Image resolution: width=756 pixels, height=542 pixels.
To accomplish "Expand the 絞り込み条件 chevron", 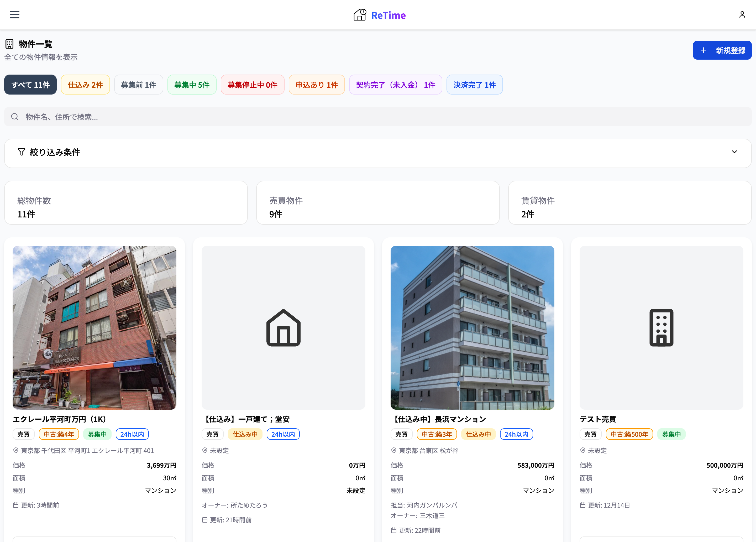I will coord(734,152).
